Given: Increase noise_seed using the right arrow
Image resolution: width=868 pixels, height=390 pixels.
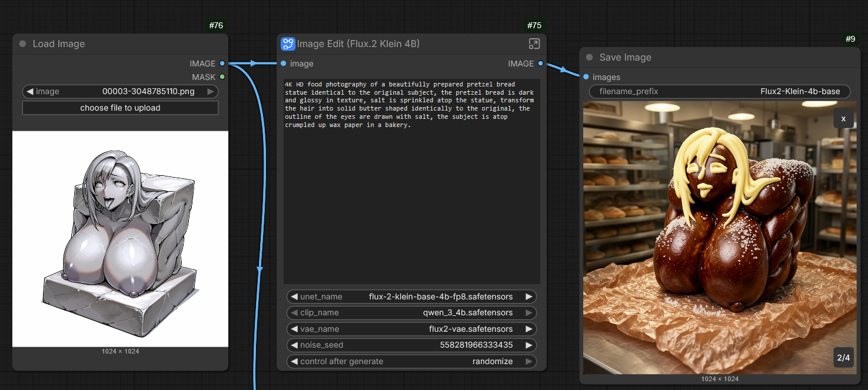Looking at the screenshot, I should point(528,345).
